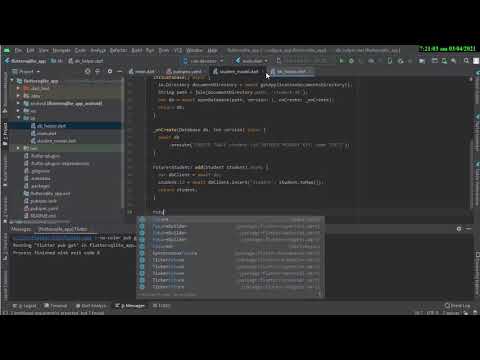The height and width of the screenshot is (360, 480).
Task: Open the Build menu
Action: click(137, 50)
